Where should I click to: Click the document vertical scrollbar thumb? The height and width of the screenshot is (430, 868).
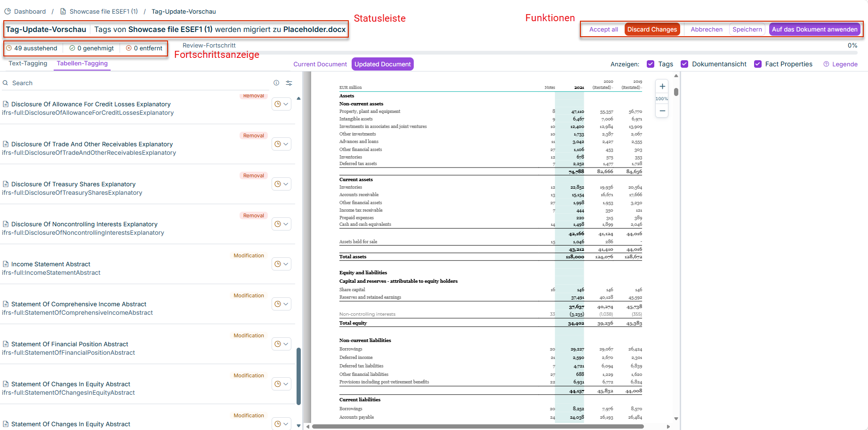click(676, 92)
